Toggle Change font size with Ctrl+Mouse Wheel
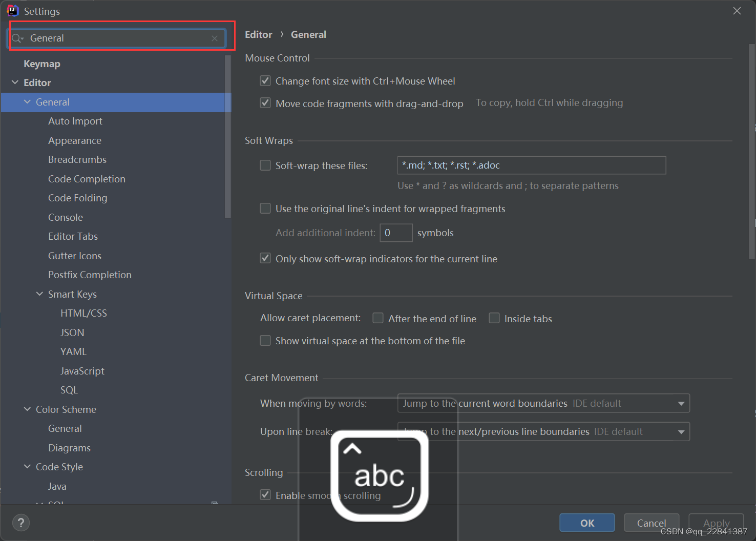The width and height of the screenshot is (756, 541). click(265, 80)
